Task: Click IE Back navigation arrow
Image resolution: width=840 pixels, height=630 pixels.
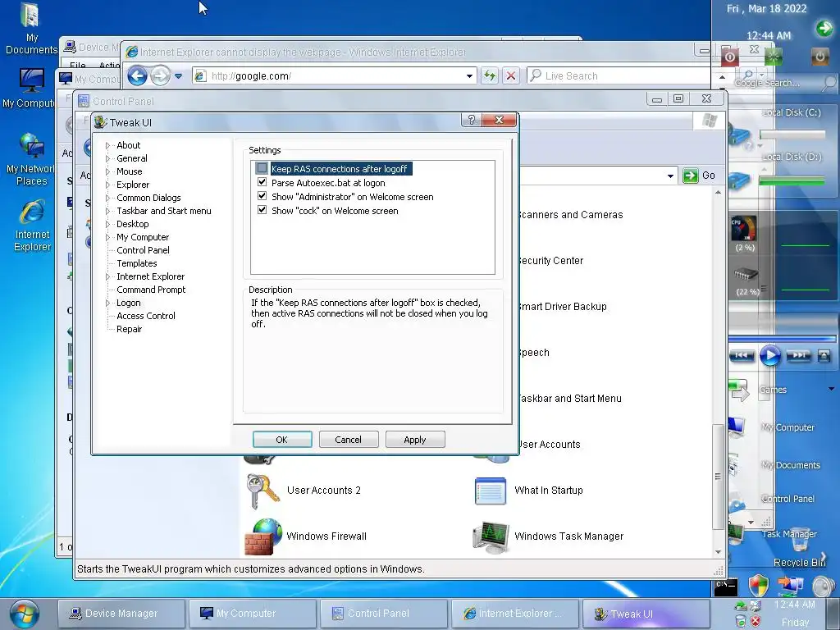Action: [x=137, y=76]
